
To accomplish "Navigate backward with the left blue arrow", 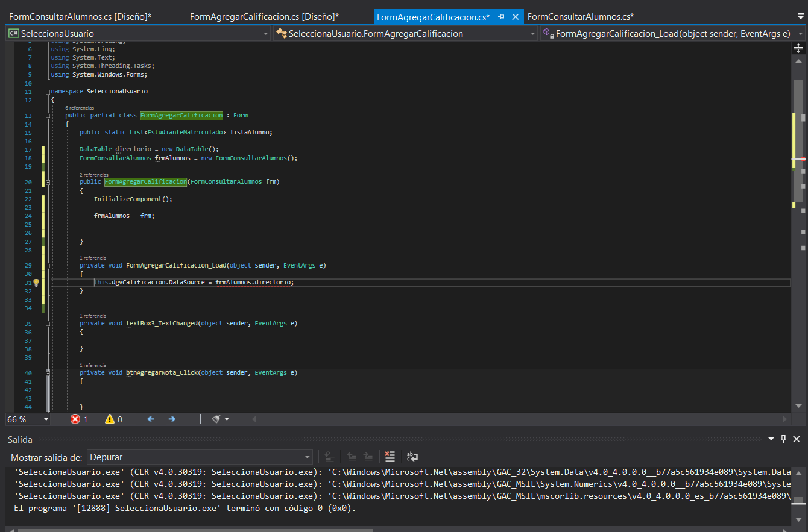I will click(151, 419).
